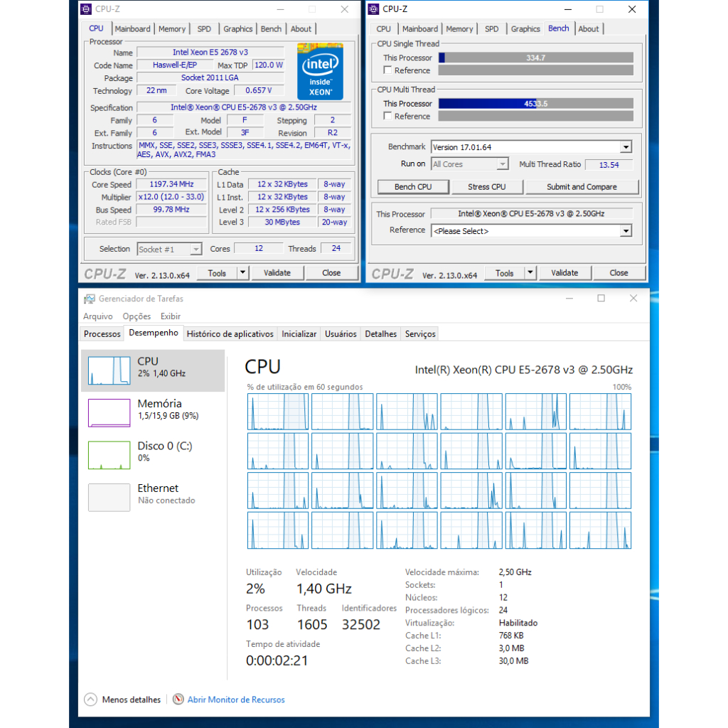Expand the Tools dropdown arrow in right CPU-Z window
Screen dimensions: 728x728
click(x=530, y=272)
